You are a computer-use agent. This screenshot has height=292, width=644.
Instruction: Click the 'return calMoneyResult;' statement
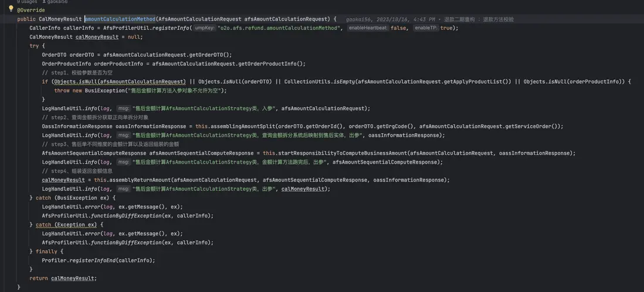point(63,278)
